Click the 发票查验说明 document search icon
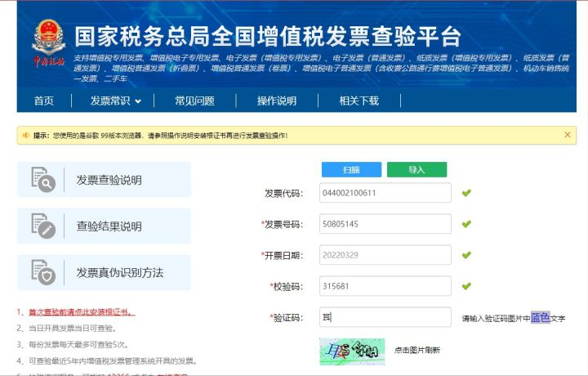This screenshot has width=588, height=376. (42, 179)
